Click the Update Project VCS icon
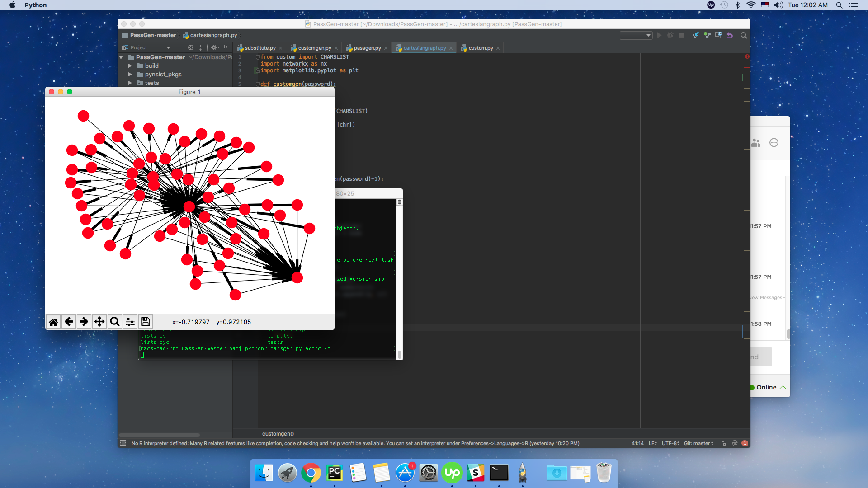 point(695,35)
